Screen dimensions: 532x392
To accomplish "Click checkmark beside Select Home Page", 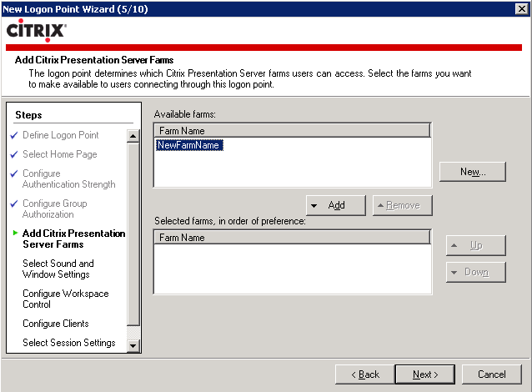I will pos(14,155).
